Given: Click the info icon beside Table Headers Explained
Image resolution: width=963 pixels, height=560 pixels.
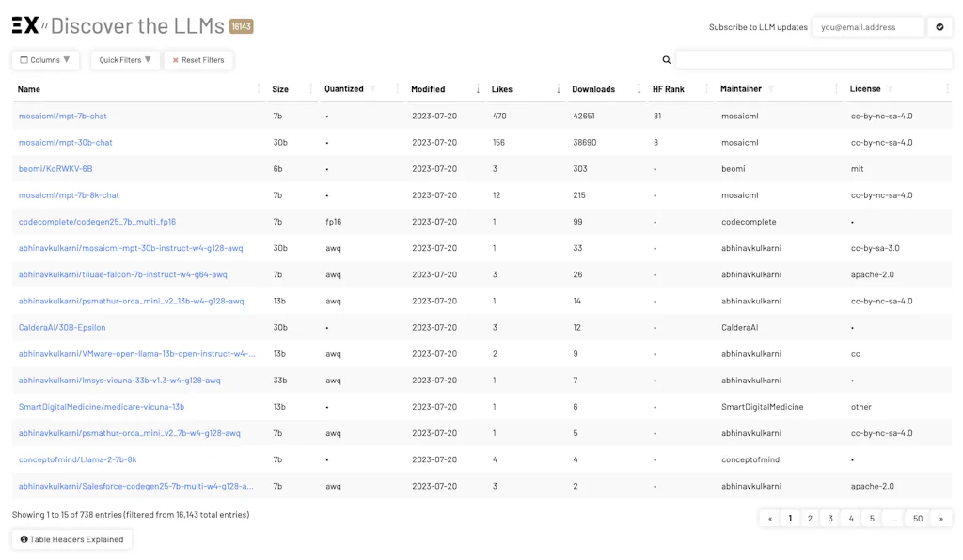Looking at the screenshot, I should [24, 539].
